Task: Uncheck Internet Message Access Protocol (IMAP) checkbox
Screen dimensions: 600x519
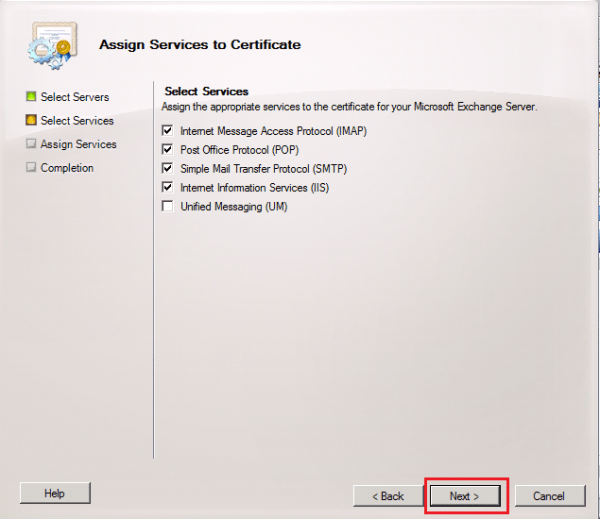Action: coord(167,131)
